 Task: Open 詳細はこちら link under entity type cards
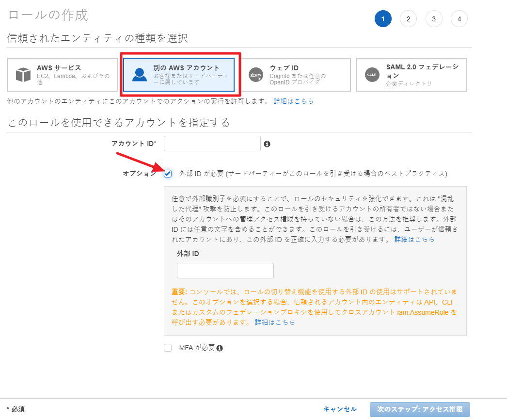(x=294, y=101)
